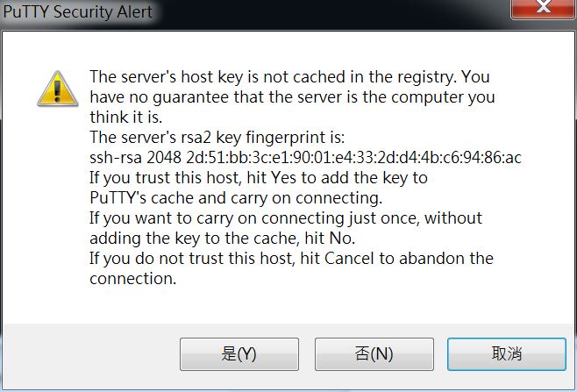Click the line "If you trust this host, hit Yes"
The height and width of the screenshot is (392, 577).
pyautogui.click(x=259, y=178)
